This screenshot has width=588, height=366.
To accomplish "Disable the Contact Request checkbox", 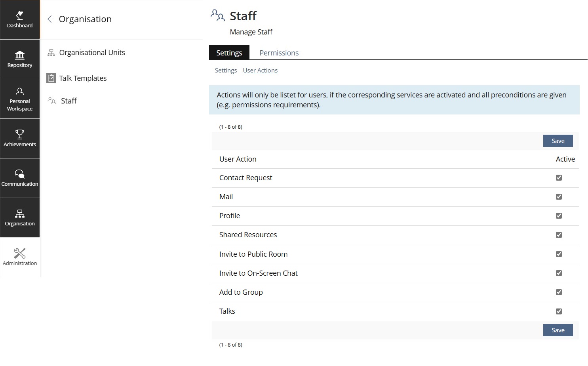I will [x=559, y=178].
